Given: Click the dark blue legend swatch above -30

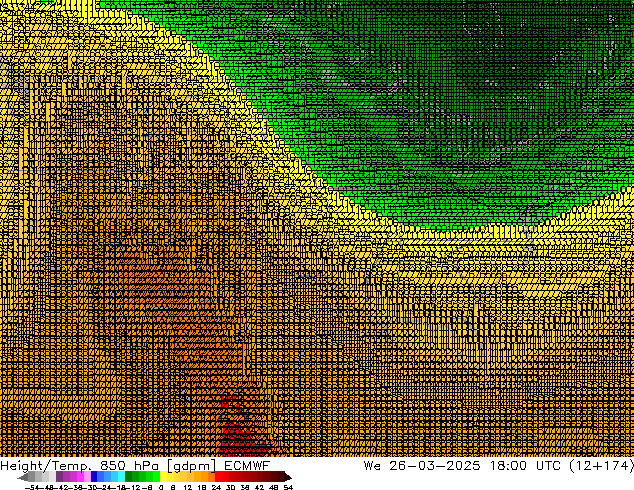Looking at the screenshot, I should click(x=94, y=476).
